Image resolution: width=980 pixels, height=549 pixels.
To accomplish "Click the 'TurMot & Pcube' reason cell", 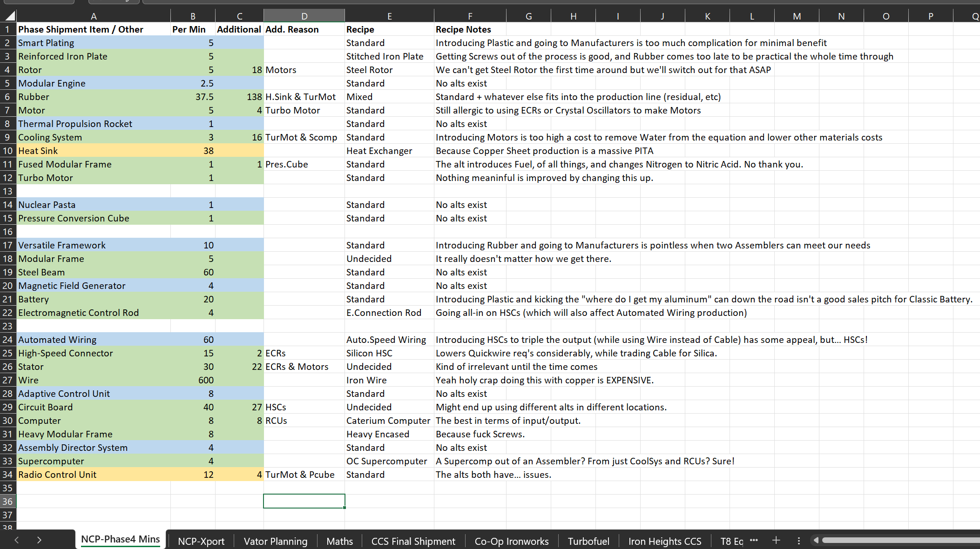I will click(304, 475).
